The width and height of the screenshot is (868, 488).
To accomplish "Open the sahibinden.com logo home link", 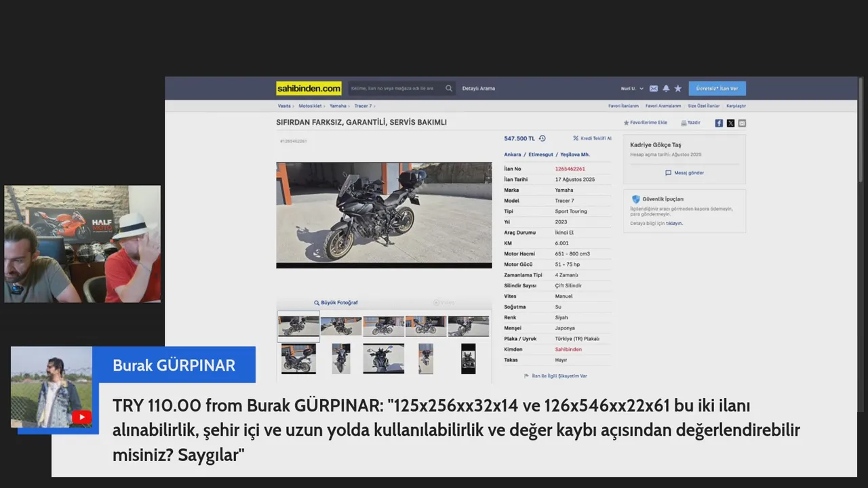I will tap(309, 88).
